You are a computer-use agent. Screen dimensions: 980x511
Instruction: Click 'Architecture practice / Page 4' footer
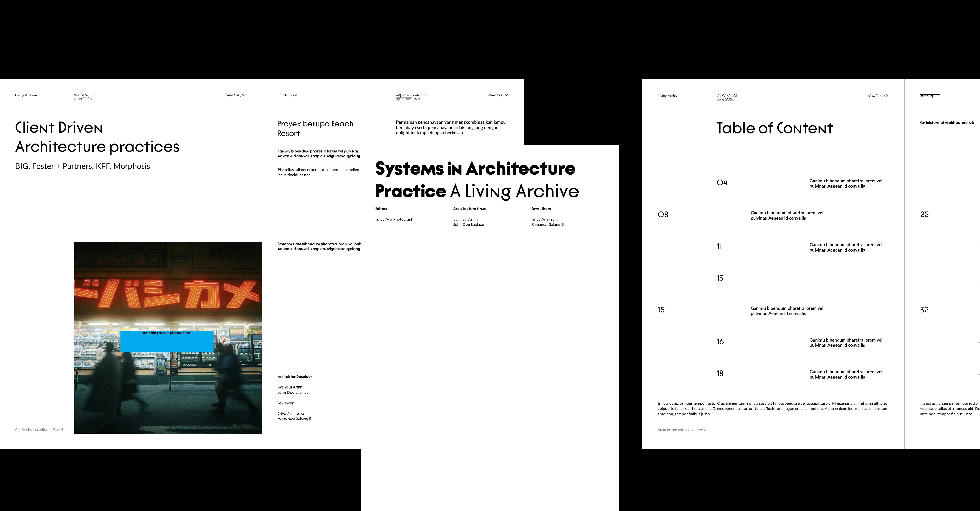tap(39, 430)
